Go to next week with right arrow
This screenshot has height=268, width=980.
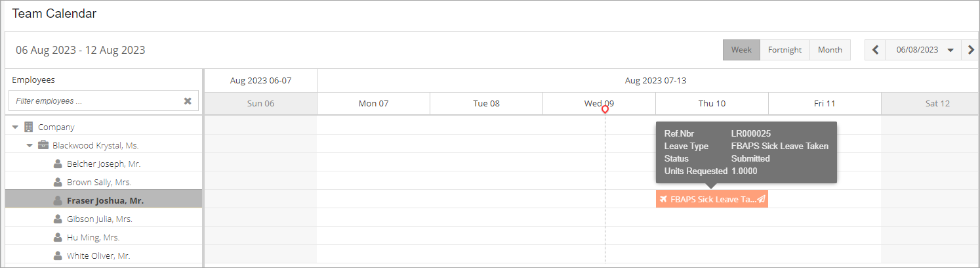971,50
